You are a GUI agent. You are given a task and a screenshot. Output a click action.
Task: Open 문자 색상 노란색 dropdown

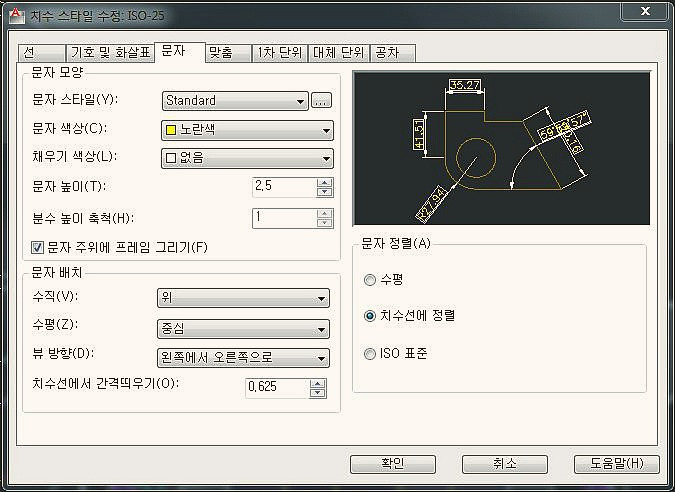pos(247,130)
